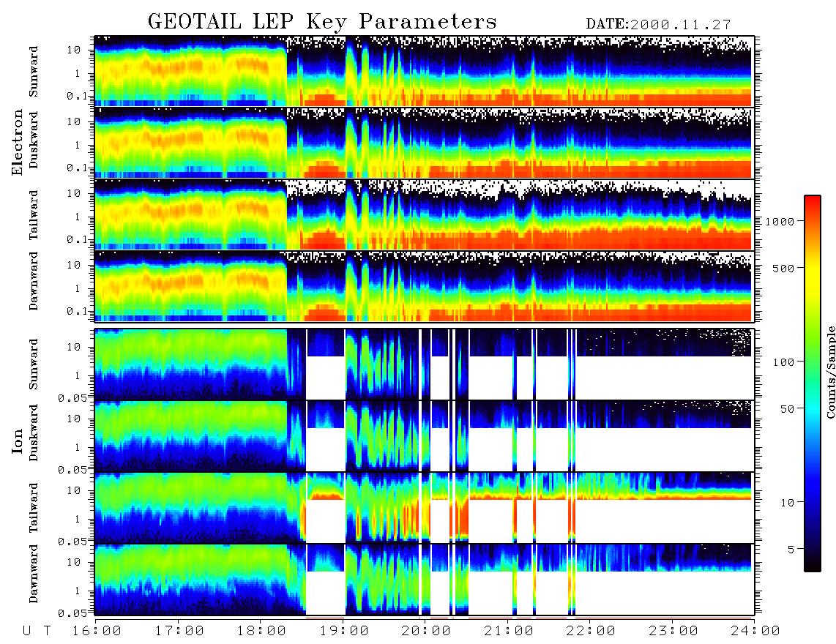Click the Ion Dawnward spectrogram panel
The image size is (836, 644).
pos(425,580)
